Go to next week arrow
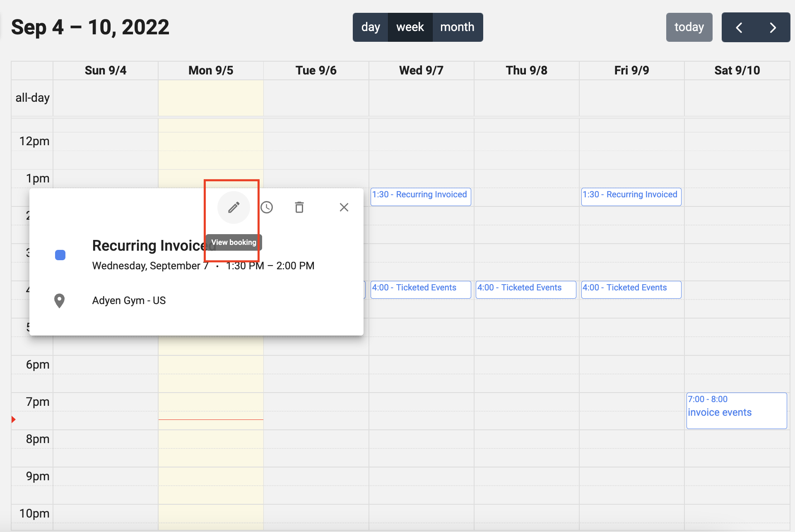795x532 pixels. [x=773, y=28]
